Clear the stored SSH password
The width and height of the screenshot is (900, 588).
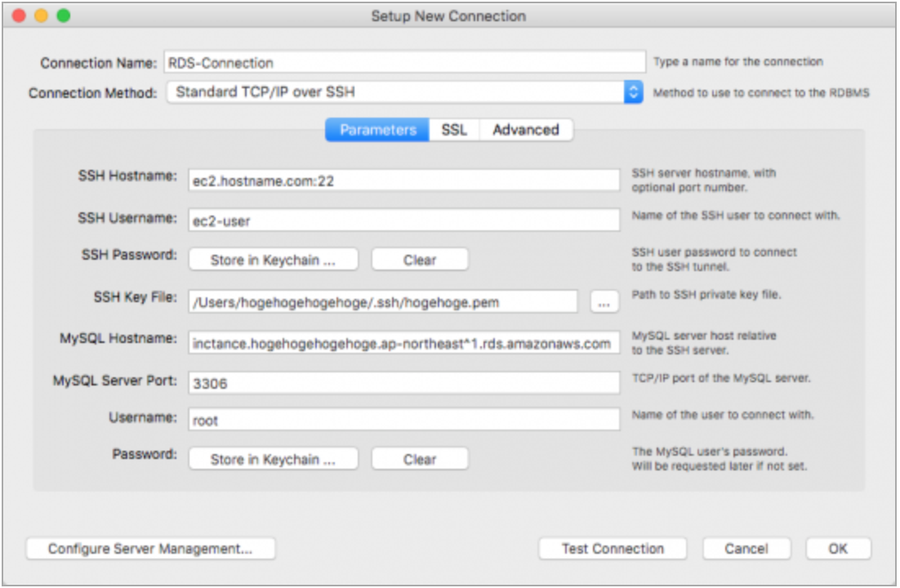(420, 260)
